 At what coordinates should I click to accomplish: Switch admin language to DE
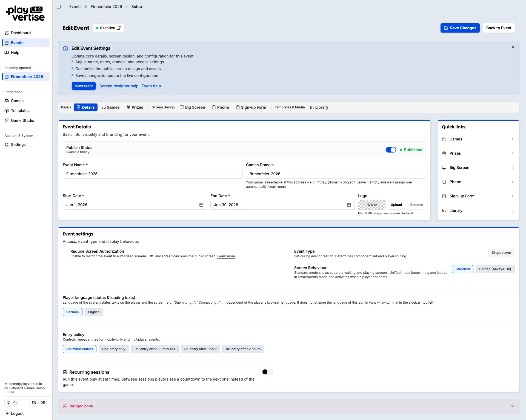[43, 403]
